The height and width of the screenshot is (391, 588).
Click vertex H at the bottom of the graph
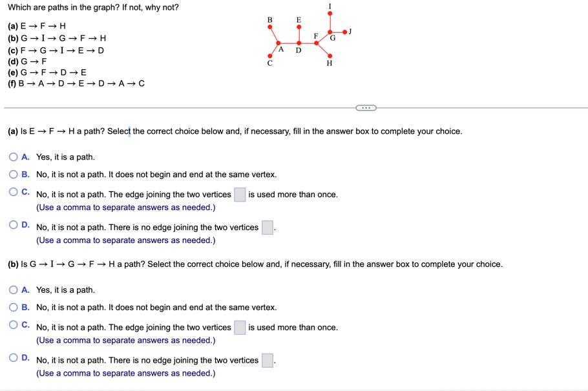(x=329, y=56)
